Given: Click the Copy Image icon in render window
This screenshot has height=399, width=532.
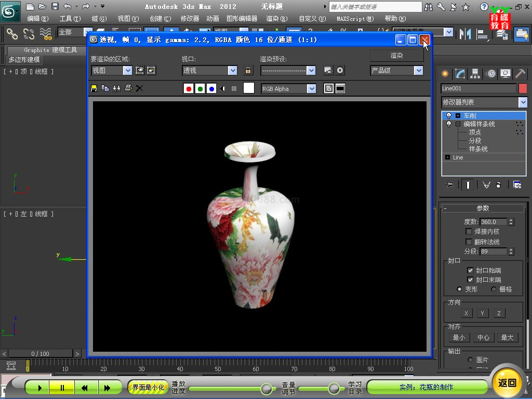Looking at the screenshot, I should 105,88.
